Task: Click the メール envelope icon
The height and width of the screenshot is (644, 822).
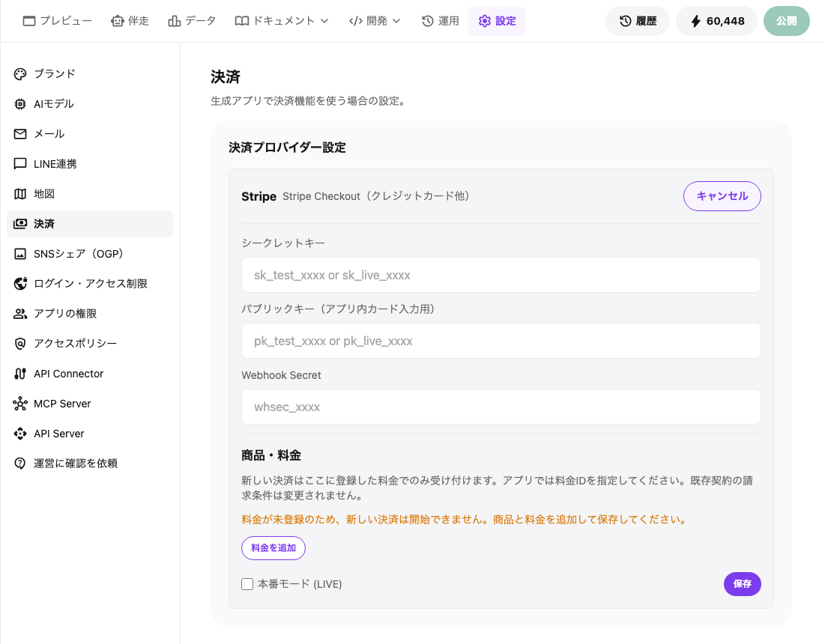Action: point(20,134)
